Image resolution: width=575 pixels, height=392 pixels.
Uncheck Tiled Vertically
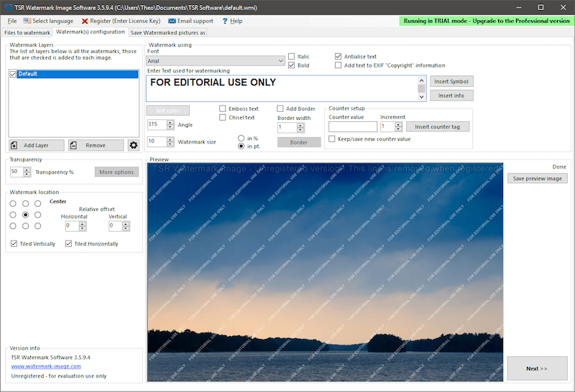point(14,243)
